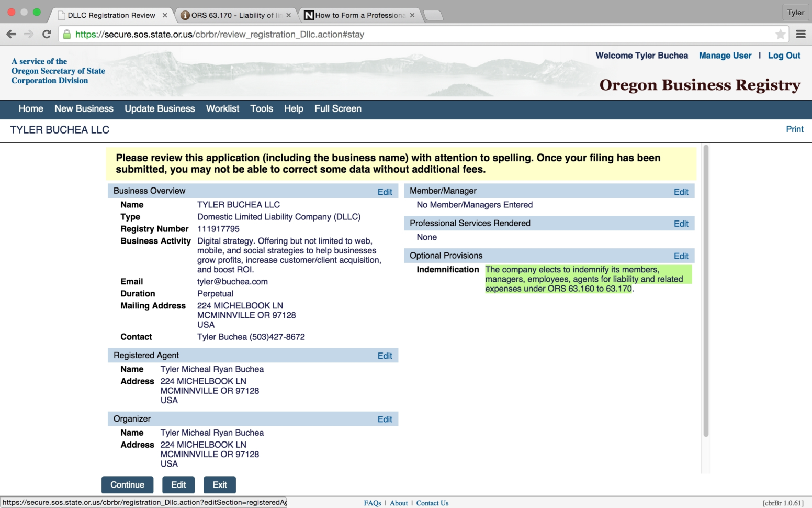Click the Tyler profile button
812x508 pixels.
tap(795, 12)
